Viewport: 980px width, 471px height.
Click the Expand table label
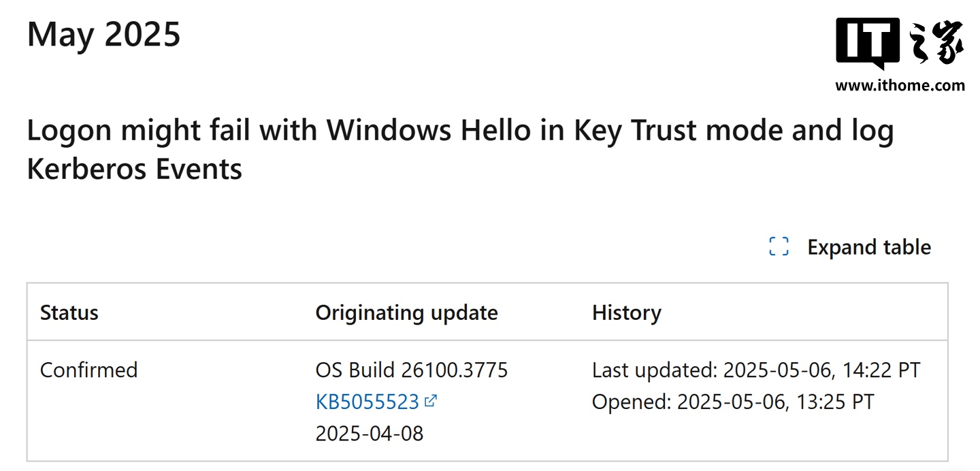pyautogui.click(x=869, y=247)
